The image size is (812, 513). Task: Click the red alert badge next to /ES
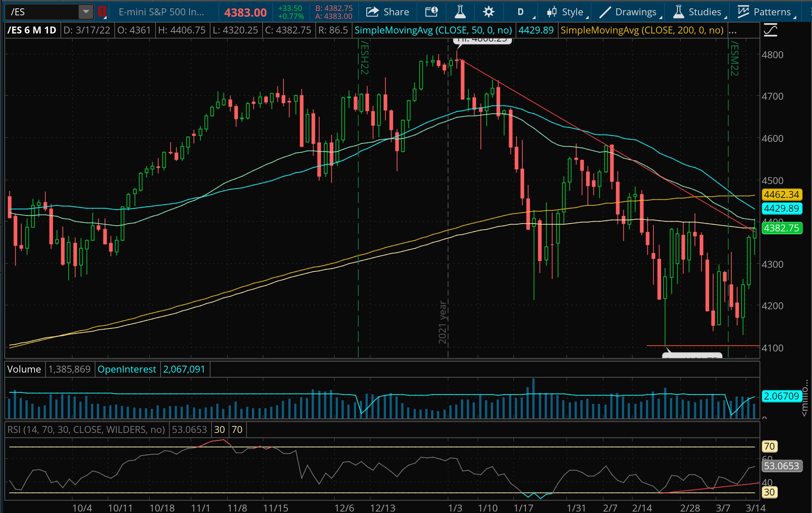(x=102, y=11)
